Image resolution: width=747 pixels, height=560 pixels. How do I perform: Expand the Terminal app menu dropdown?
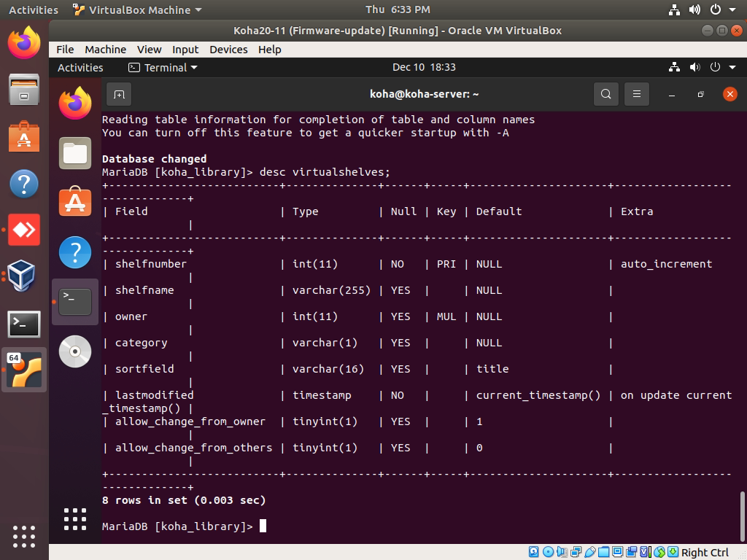[x=163, y=67]
